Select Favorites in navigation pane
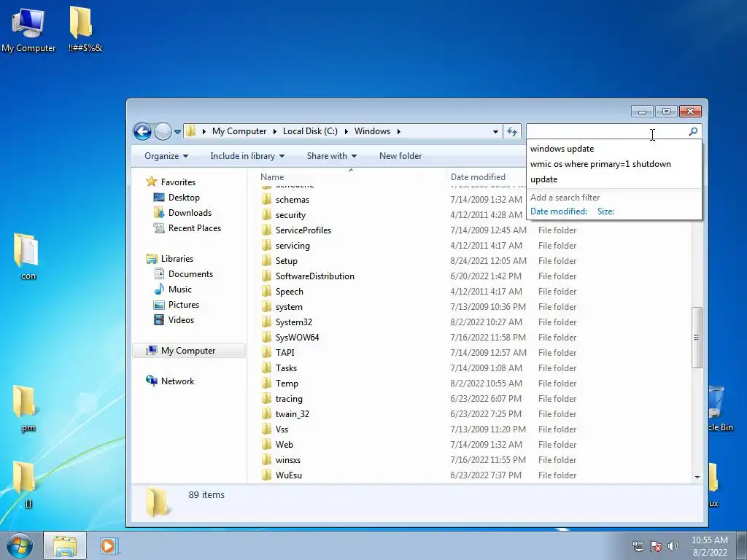This screenshot has width=747, height=560. click(178, 182)
